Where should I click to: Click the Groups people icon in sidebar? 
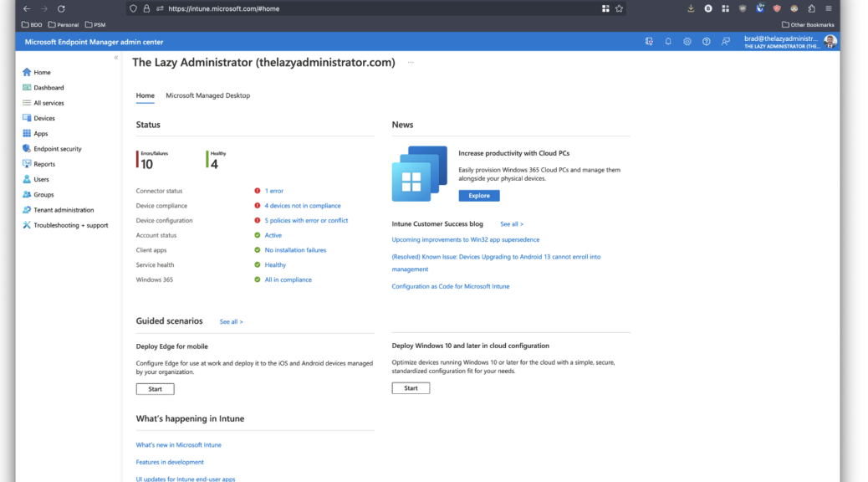coord(27,194)
